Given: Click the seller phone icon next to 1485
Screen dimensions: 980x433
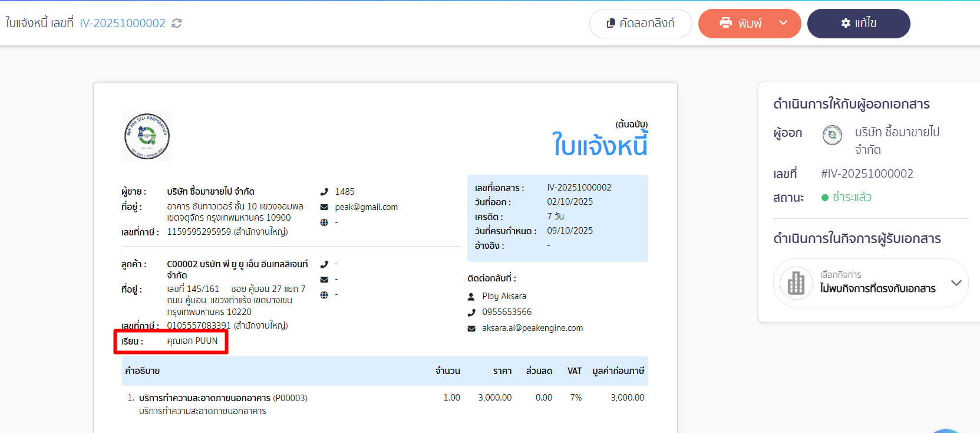Looking at the screenshot, I should [324, 192].
